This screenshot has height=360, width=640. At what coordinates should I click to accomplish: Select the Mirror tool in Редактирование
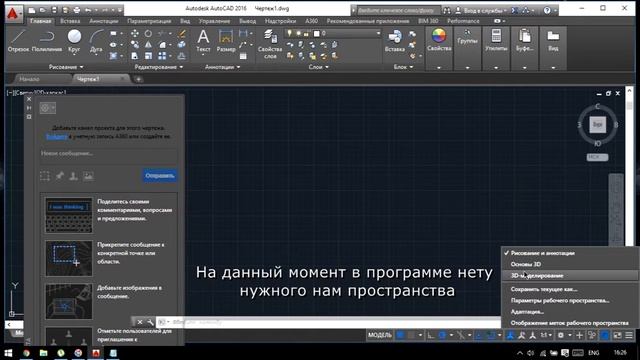[x=148, y=44]
